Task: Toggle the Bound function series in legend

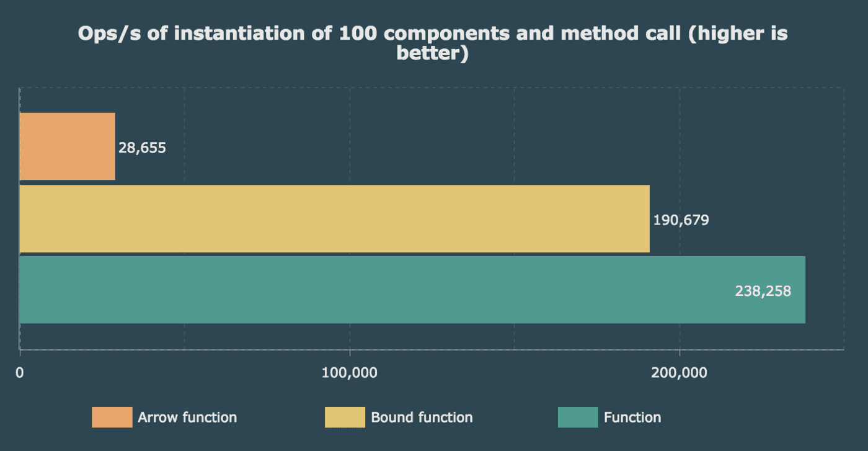Action: [421, 418]
